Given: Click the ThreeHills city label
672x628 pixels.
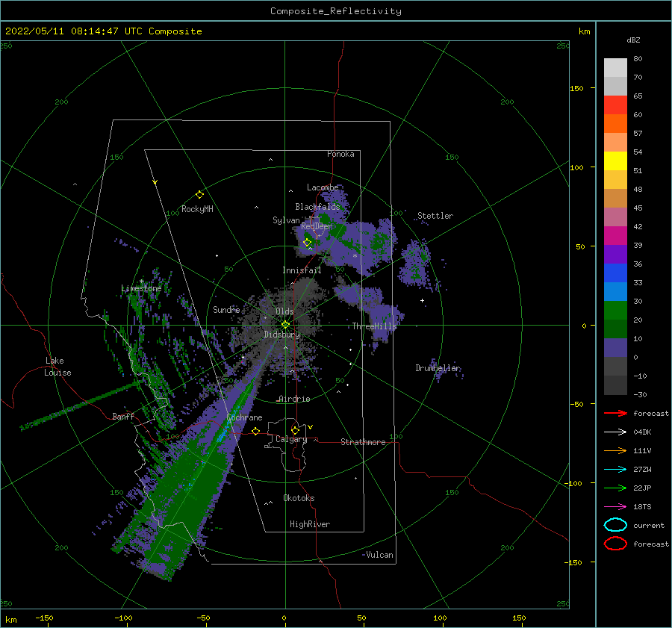Looking at the screenshot, I should tap(375, 326).
